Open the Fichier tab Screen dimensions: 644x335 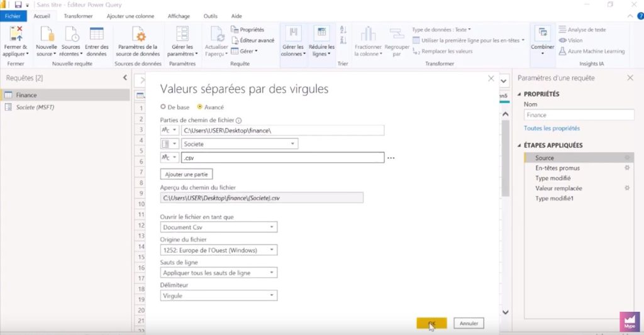[x=13, y=16]
